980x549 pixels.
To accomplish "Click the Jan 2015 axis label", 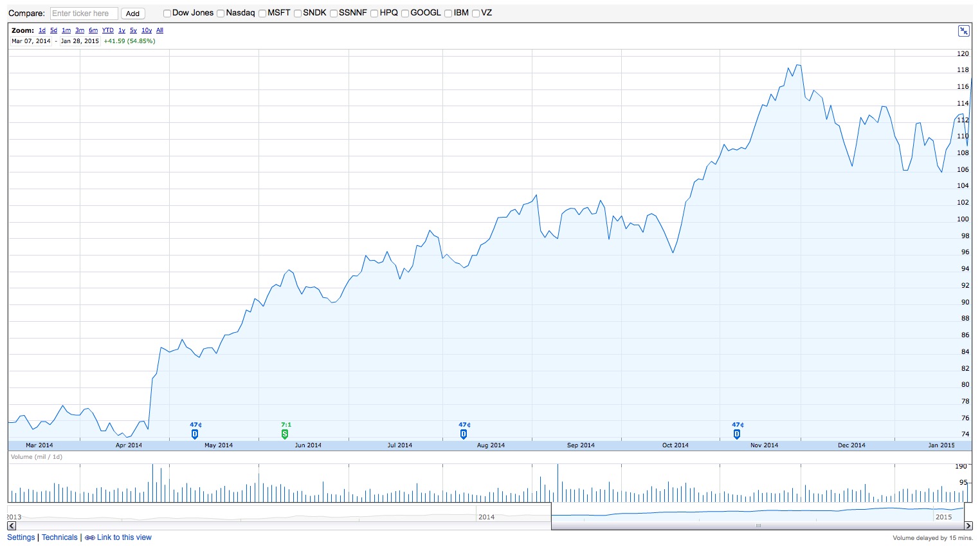I will point(941,445).
